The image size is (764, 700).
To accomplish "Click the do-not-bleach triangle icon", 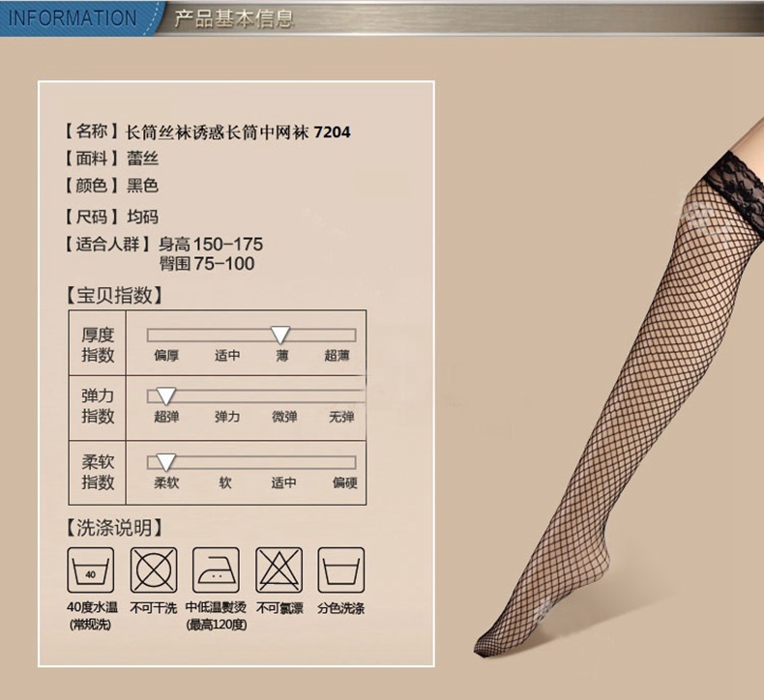I will click(x=279, y=569).
